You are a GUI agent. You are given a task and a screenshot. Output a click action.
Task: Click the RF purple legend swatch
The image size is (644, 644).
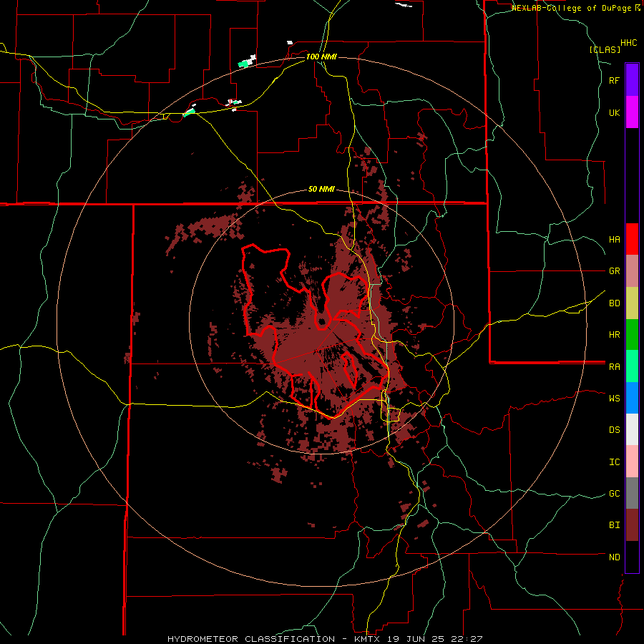(x=632, y=80)
